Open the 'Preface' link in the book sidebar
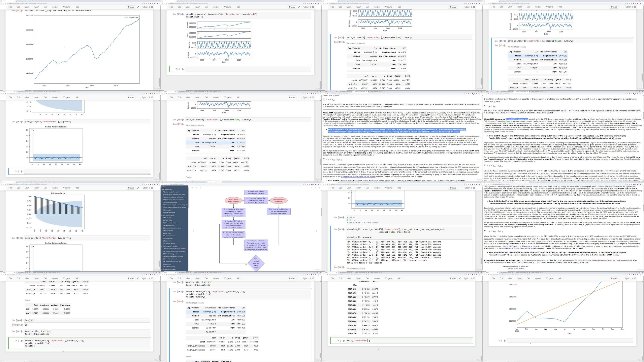Image resolution: width=644 pixels, height=362 pixels. point(164,187)
